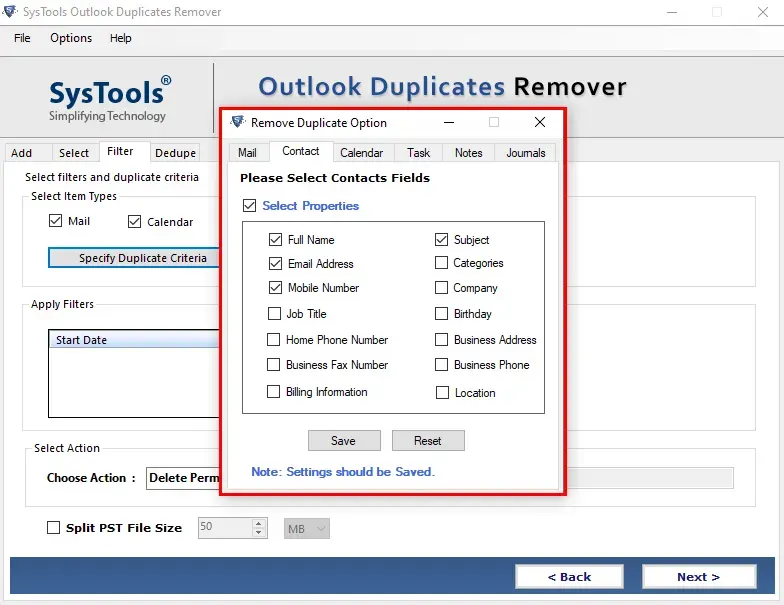Save the contact field settings

pyautogui.click(x=344, y=440)
